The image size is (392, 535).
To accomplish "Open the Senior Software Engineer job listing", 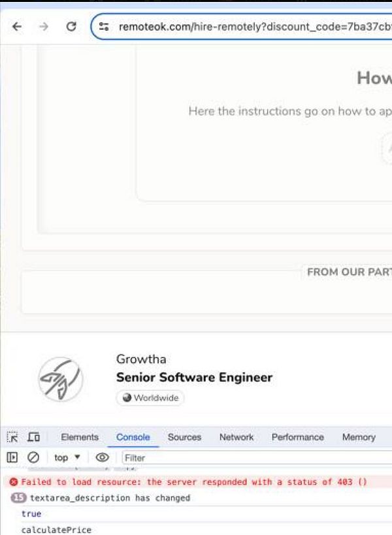I will pyautogui.click(x=194, y=378).
